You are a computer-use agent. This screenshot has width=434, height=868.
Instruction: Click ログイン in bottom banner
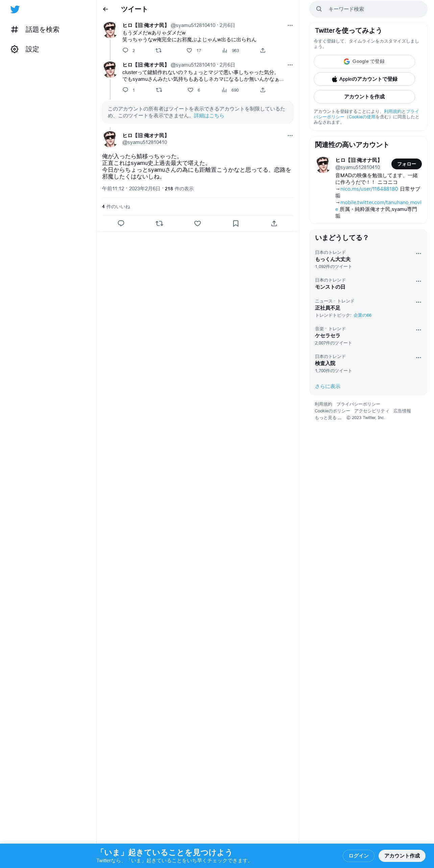[x=358, y=856]
